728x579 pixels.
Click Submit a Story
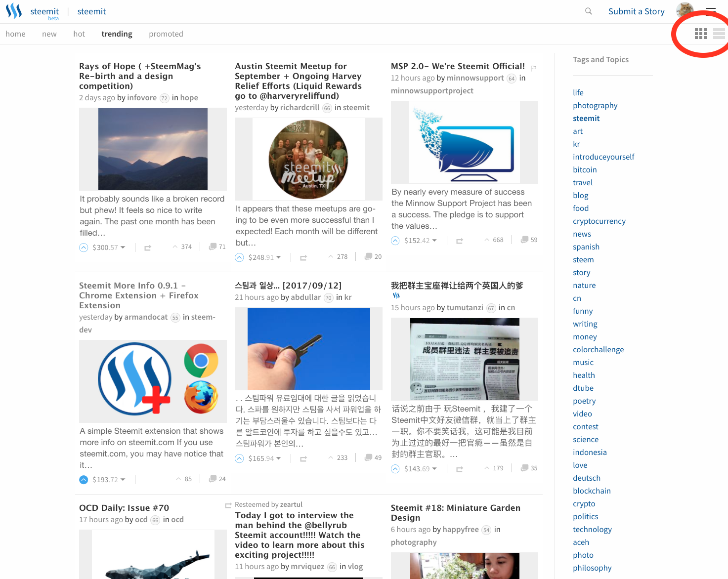tap(636, 11)
